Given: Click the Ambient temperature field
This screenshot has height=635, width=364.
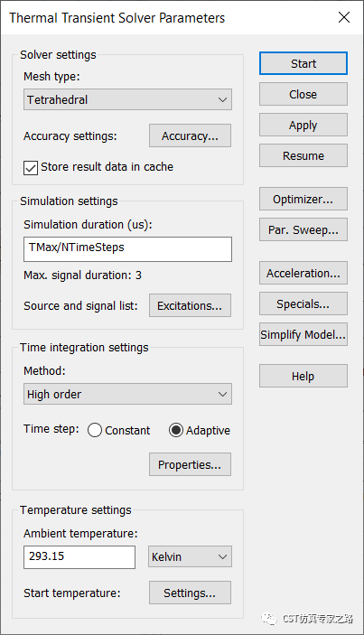Looking at the screenshot, I should [x=79, y=556].
